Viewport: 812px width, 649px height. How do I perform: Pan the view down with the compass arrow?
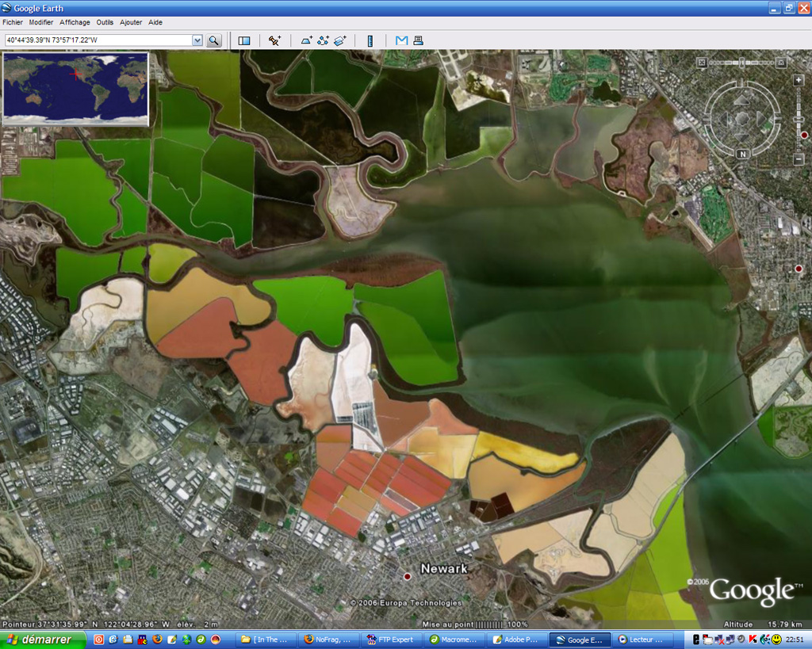click(x=742, y=137)
